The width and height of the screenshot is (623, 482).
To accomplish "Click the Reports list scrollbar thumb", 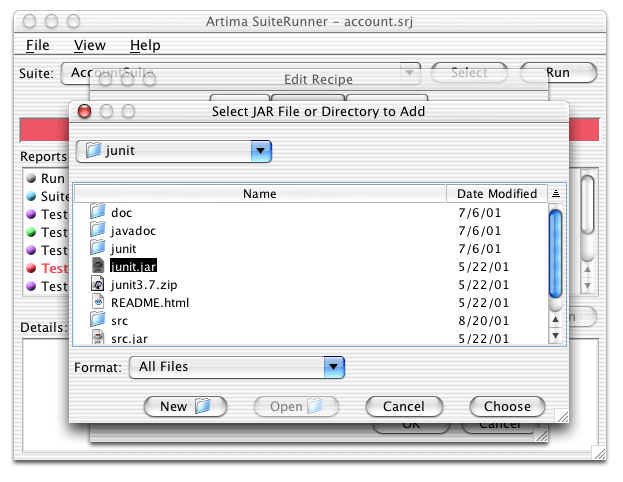I will [x=587, y=204].
